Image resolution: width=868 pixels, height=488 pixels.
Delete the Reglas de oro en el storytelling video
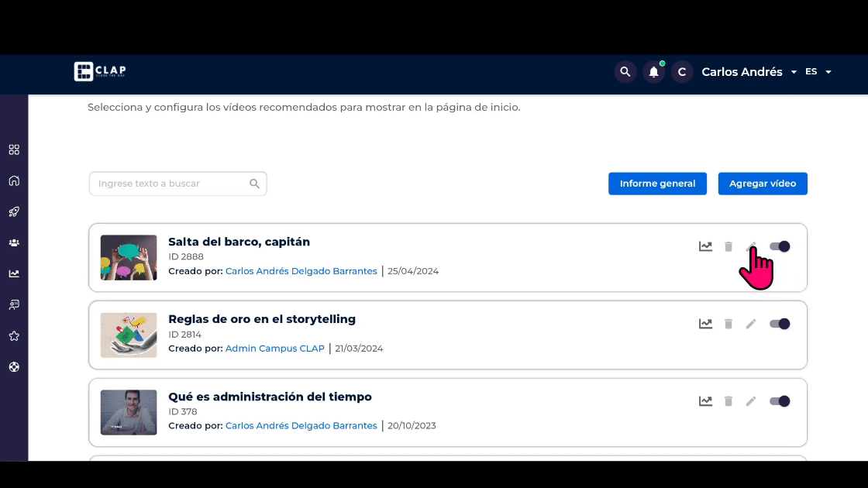[728, 325]
